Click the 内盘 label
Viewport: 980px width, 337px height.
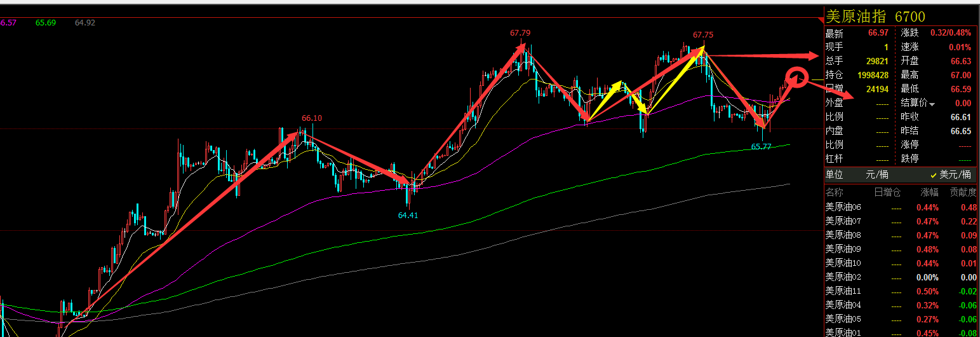click(x=835, y=131)
